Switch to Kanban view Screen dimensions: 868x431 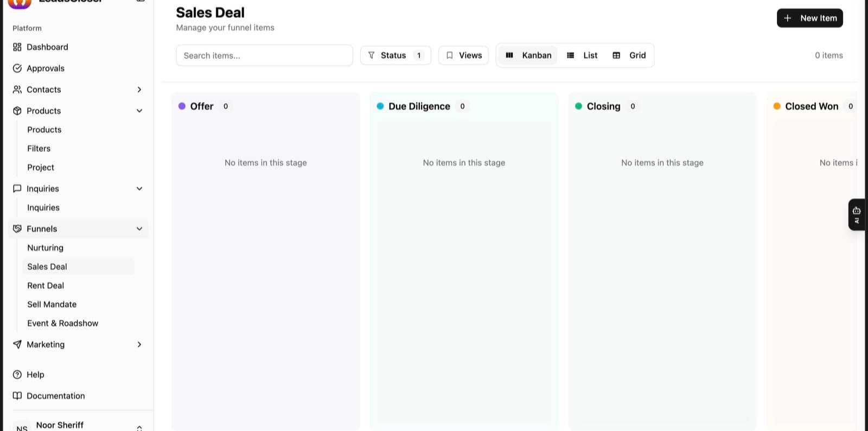[528, 55]
